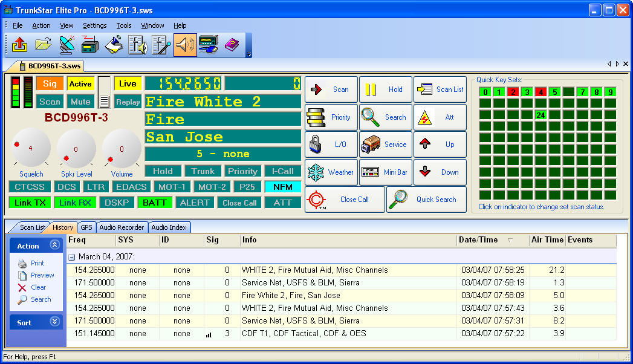The image size is (633, 364).
Task: Click the Scan button with red arrow
Action: tap(331, 89)
